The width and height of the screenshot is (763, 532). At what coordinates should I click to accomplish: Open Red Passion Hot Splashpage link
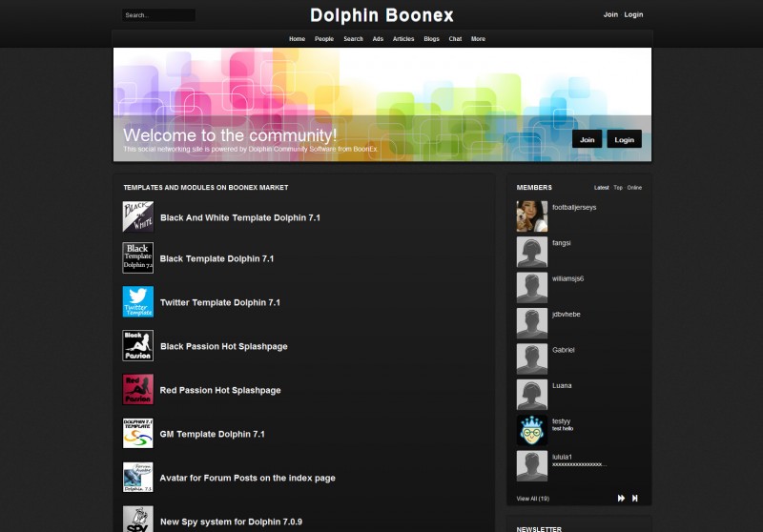[x=220, y=390]
